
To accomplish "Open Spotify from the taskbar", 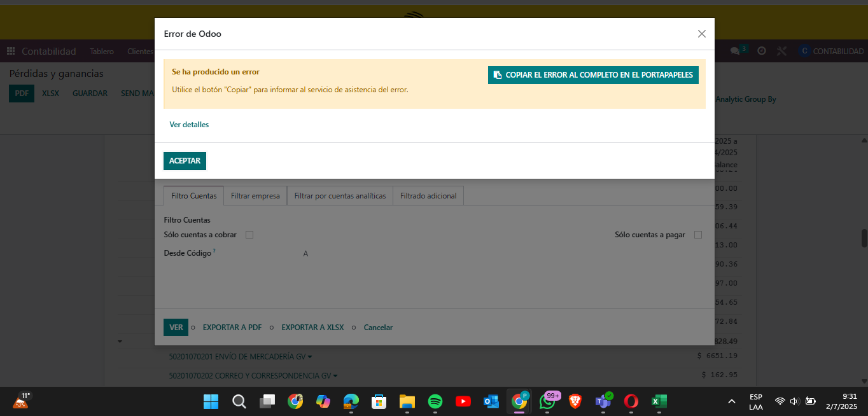I will 435,401.
